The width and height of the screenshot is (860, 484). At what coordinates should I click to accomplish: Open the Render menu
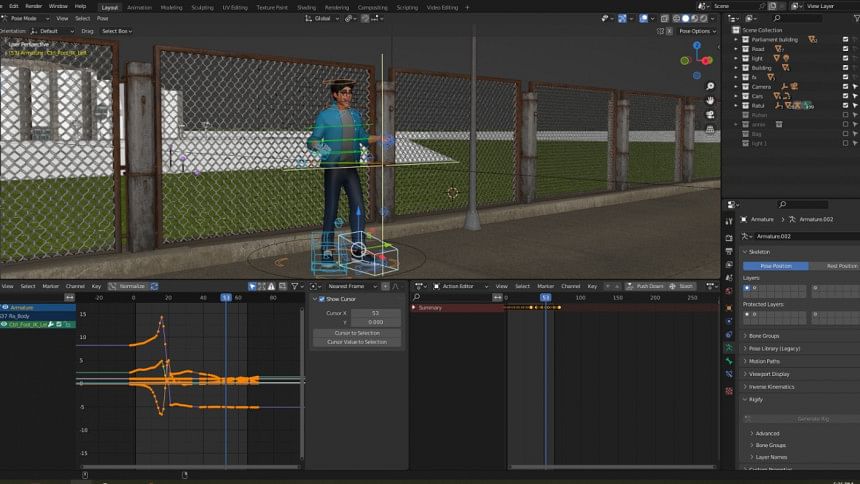[34, 7]
